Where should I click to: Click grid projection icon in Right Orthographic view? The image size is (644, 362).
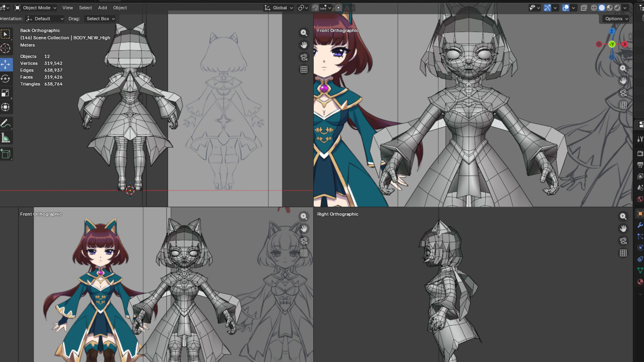[x=623, y=253]
